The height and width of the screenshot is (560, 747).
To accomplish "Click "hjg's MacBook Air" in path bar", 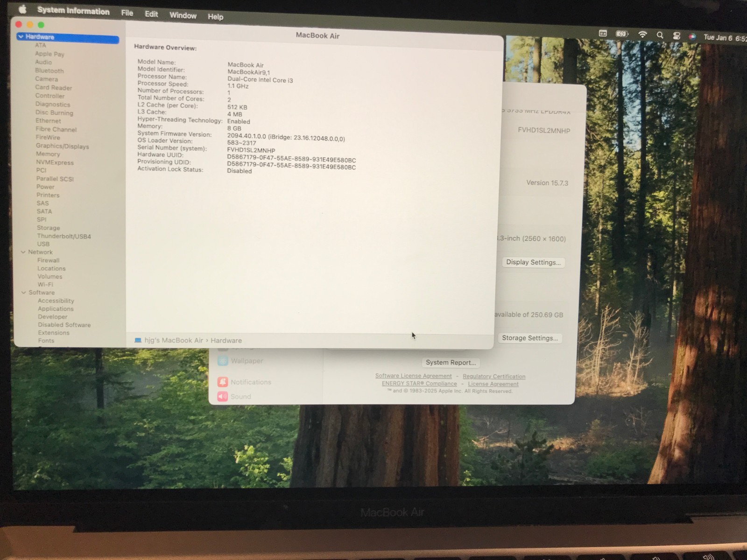I will click(x=174, y=340).
